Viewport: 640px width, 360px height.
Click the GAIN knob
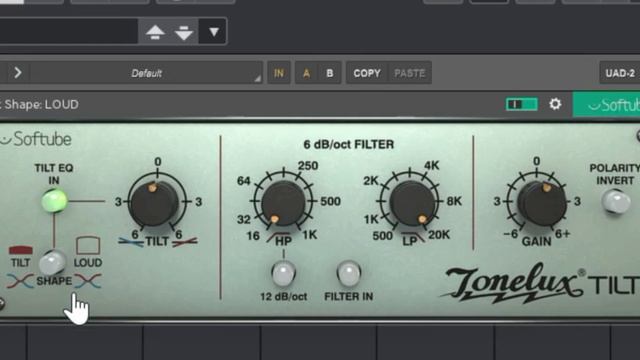tap(541, 203)
